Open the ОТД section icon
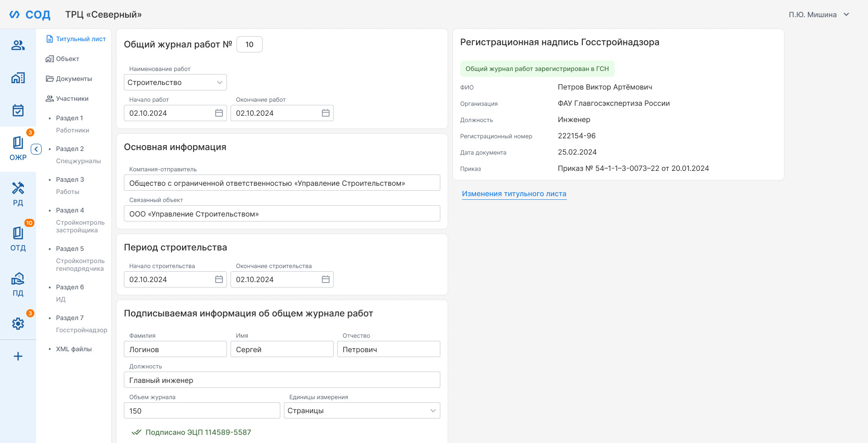The image size is (868, 443). tap(18, 240)
